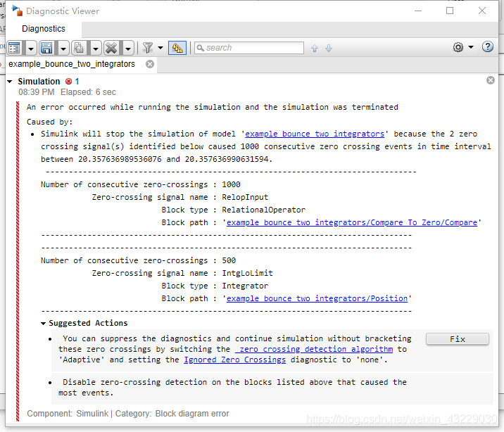504x432 pixels.
Task: Open the Ignored Zero Crossings link
Action: point(234,360)
